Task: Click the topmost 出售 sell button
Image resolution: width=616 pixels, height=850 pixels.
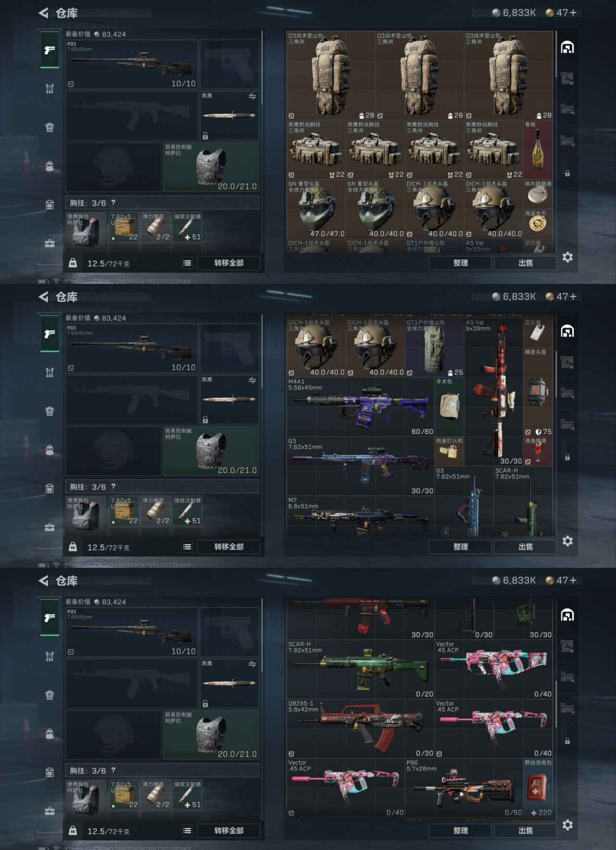Action: (x=525, y=263)
